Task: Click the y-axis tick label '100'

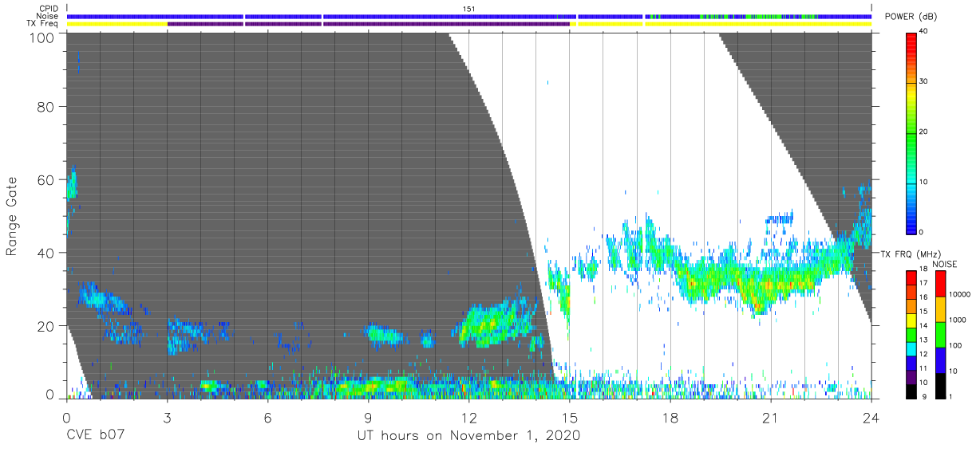Action: click(43, 37)
